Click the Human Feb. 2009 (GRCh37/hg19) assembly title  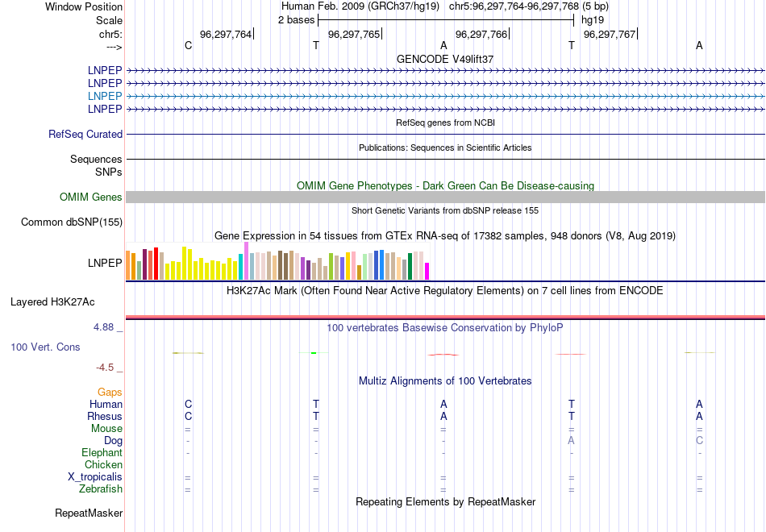(x=360, y=6)
